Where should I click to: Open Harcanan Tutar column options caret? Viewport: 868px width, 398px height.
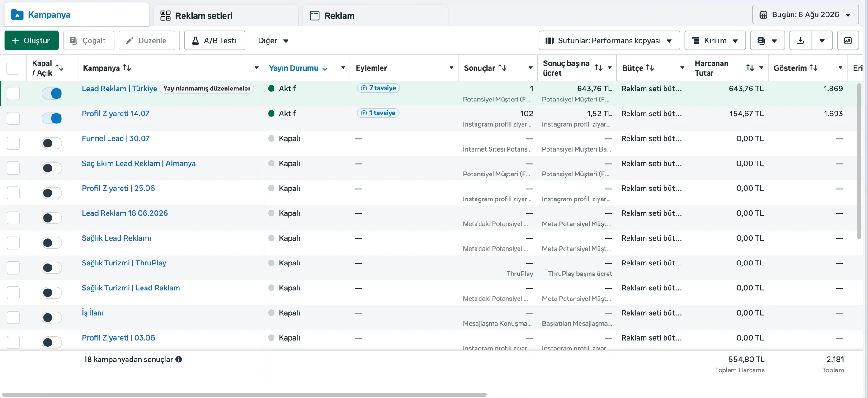(761, 68)
